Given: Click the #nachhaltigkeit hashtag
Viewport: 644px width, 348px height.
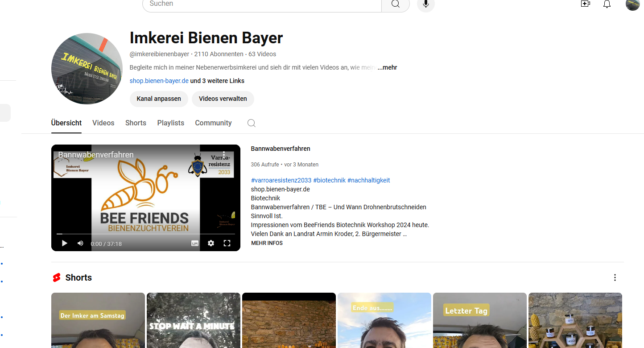Looking at the screenshot, I should pyautogui.click(x=369, y=180).
